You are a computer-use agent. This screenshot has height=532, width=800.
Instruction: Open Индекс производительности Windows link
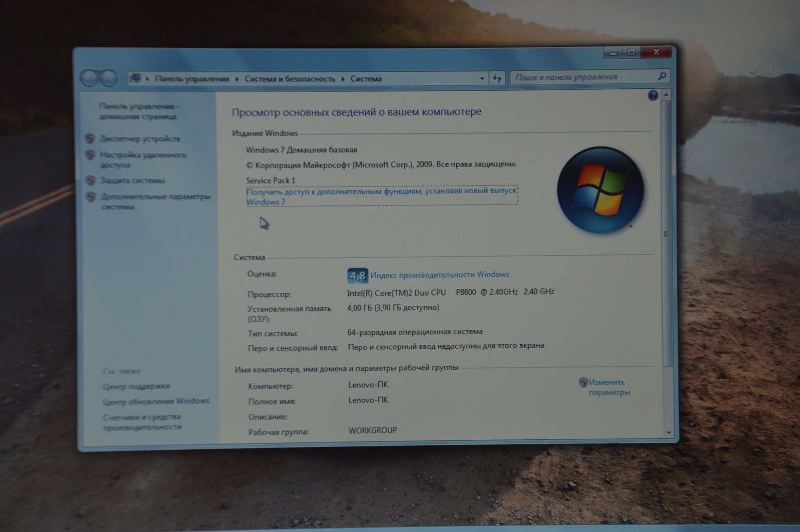click(x=440, y=274)
